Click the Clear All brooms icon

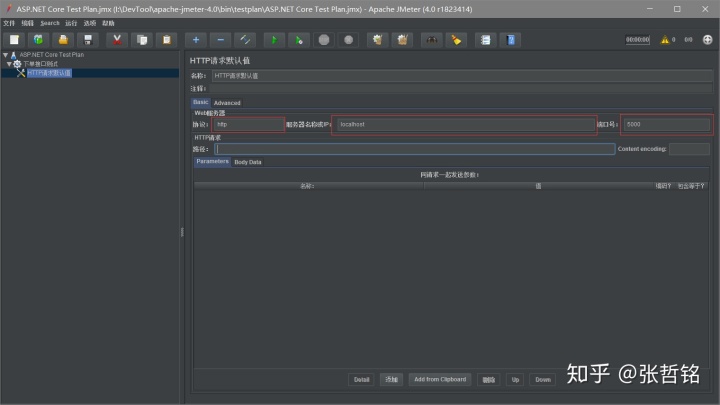(402, 40)
